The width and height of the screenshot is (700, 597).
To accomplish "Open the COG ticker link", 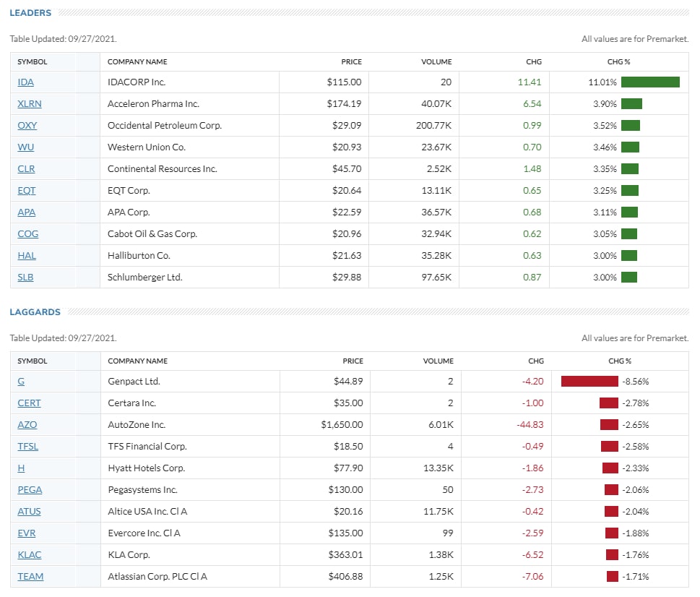I will (x=27, y=234).
